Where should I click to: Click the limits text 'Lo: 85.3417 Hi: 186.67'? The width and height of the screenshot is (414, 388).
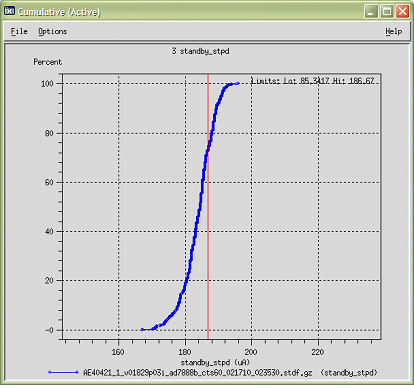(x=329, y=81)
